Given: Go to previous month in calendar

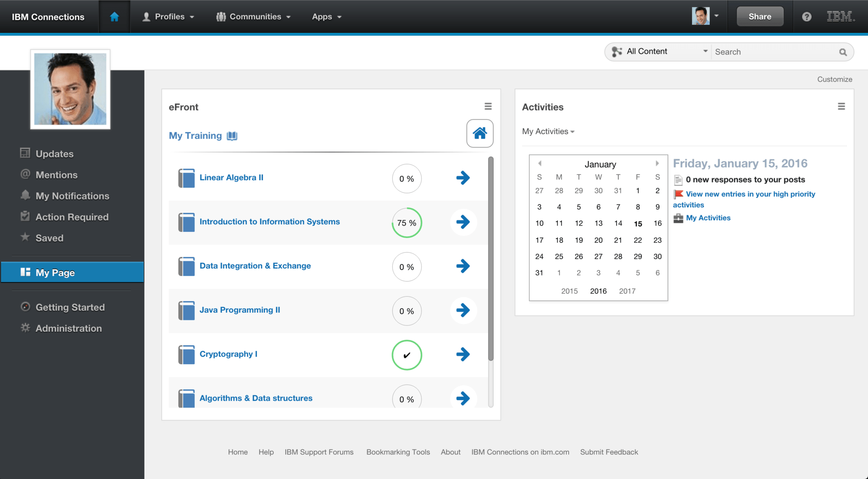Looking at the screenshot, I should click(540, 164).
